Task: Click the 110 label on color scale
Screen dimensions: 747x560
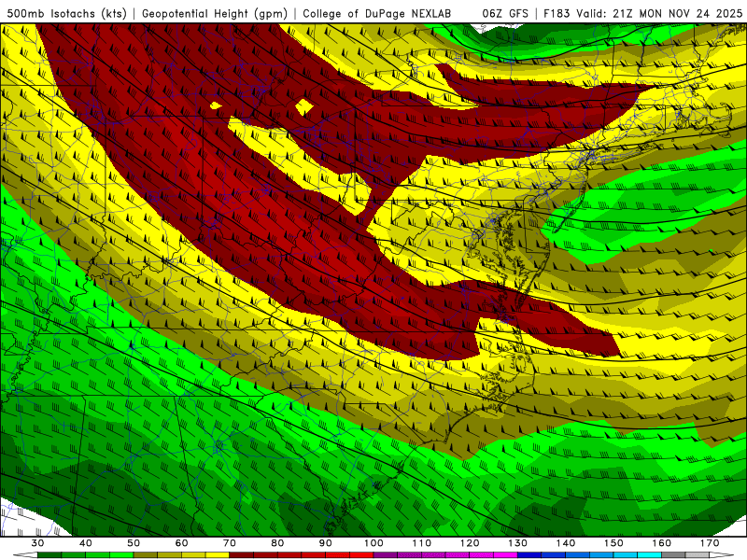Action: point(422,543)
